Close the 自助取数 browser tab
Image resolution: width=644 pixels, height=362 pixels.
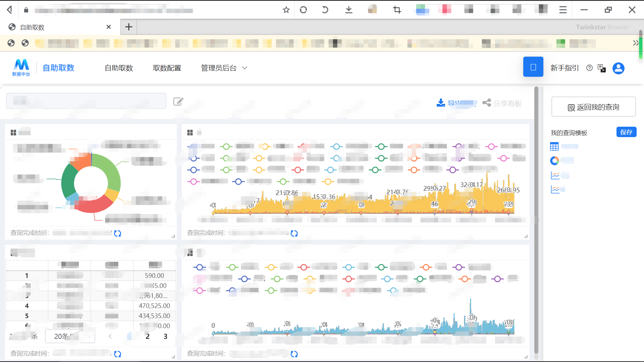(109, 27)
